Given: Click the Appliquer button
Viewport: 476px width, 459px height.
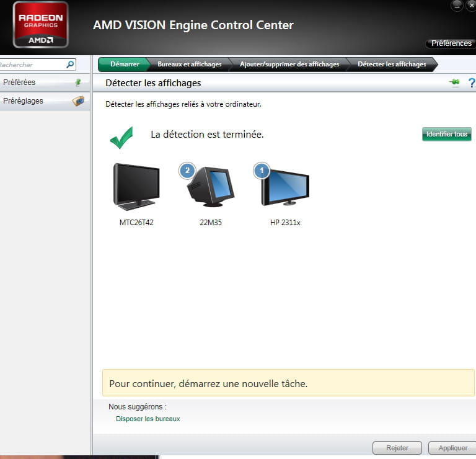Looking at the screenshot, I should click(452, 448).
